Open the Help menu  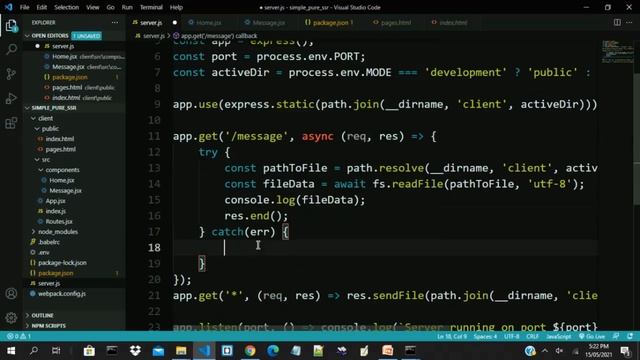point(176,7)
